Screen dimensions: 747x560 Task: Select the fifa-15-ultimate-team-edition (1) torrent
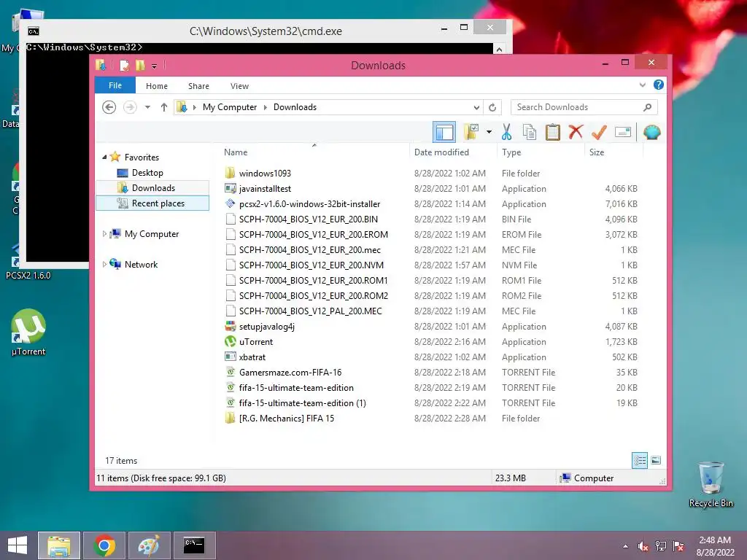pyautogui.click(x=303, y=402)
